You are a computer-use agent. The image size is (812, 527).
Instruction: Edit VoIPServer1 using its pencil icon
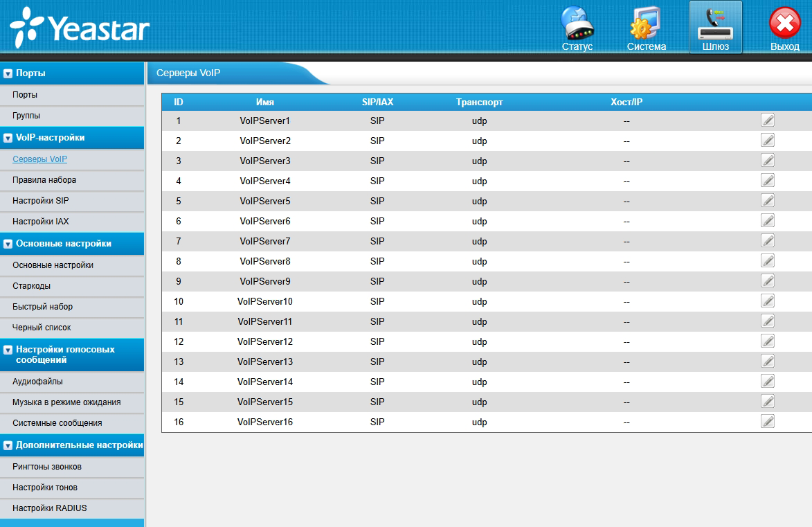click(767, 120)
